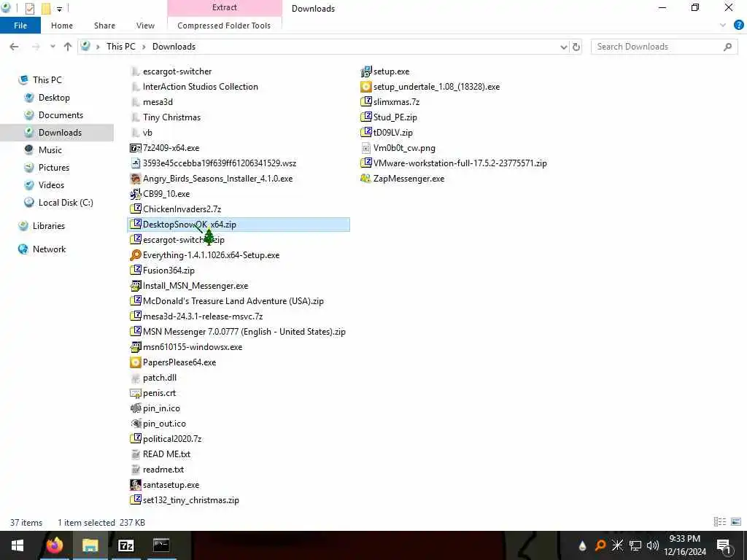
Task: Select the View ribbon tab
Action: pos(145,26)
